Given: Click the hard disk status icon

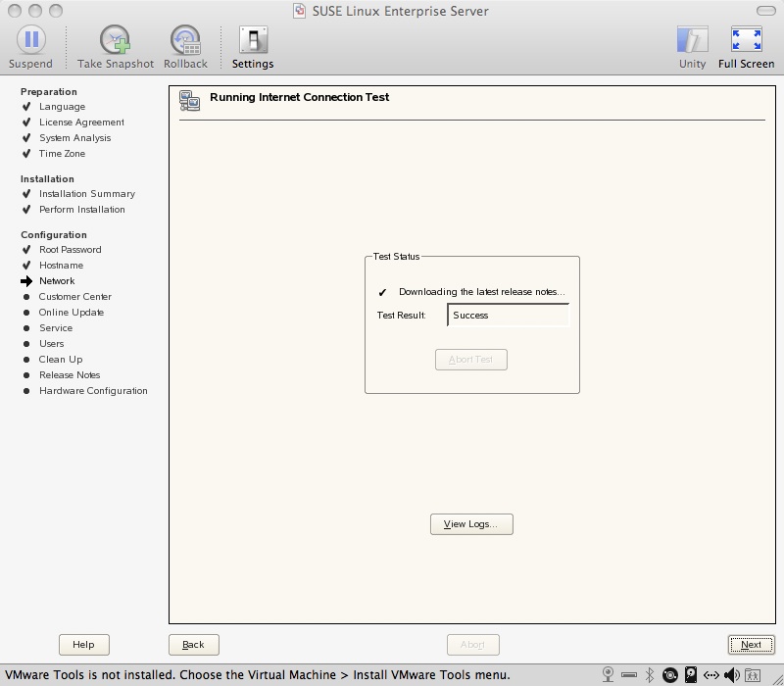Looking at the screenshot, I should tap(691, 674).
